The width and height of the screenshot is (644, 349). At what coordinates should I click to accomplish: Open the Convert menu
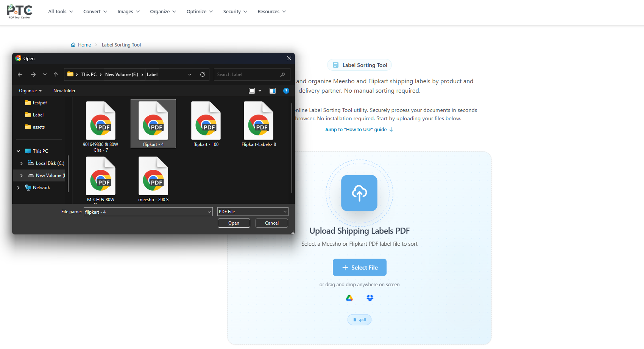95,12
